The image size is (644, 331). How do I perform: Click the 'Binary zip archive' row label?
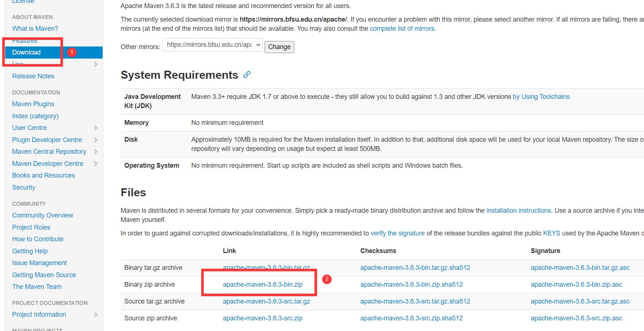click(150, 284)
